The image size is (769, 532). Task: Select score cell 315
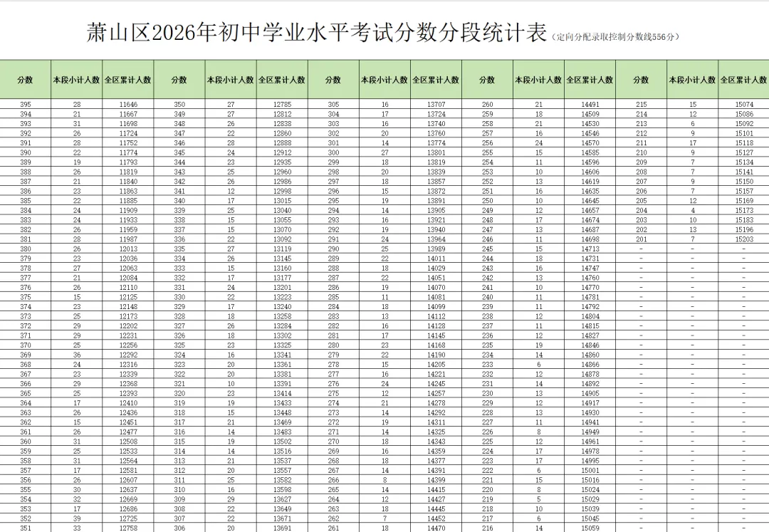179,442
